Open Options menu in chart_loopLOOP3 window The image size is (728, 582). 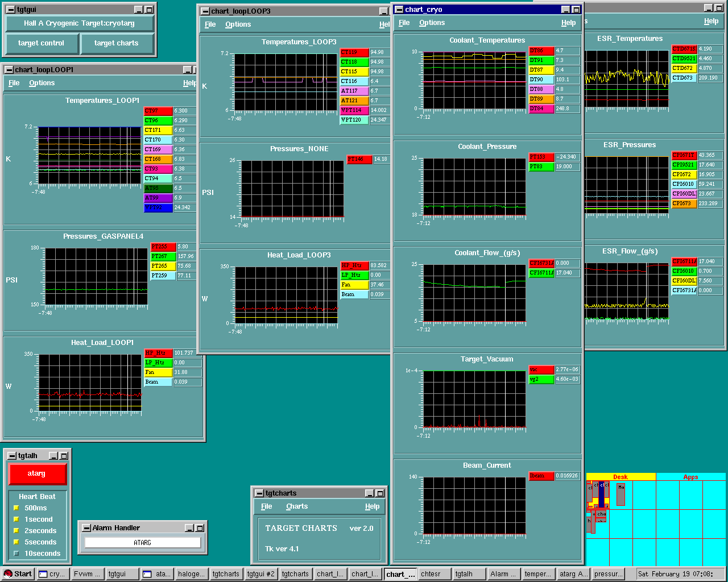pyautogui.click(x=238, y=24)
